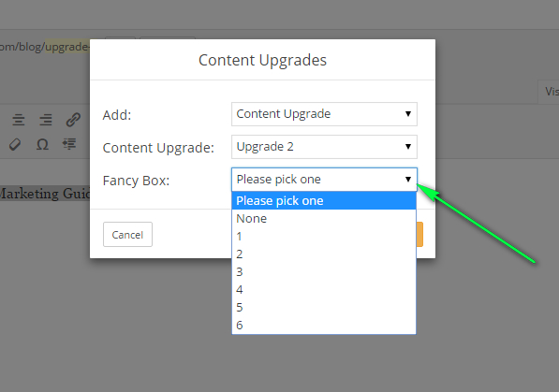Click the outdent icon in toolbar

click(x=69, y=144)
